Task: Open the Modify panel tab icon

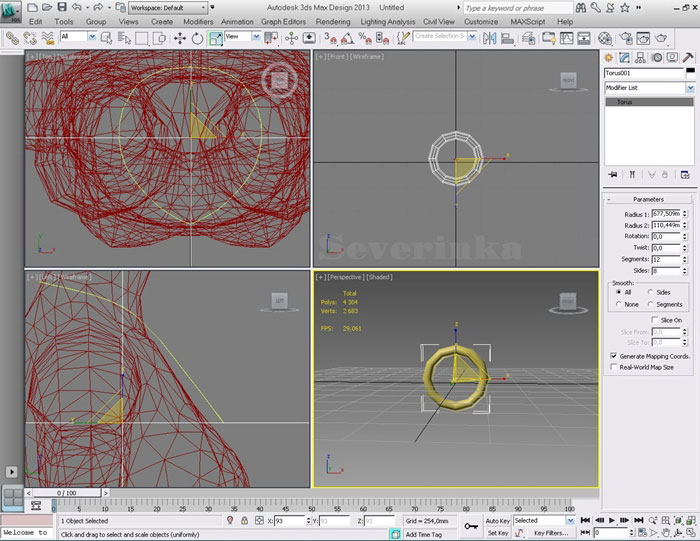Action: (x=624, y=58)
